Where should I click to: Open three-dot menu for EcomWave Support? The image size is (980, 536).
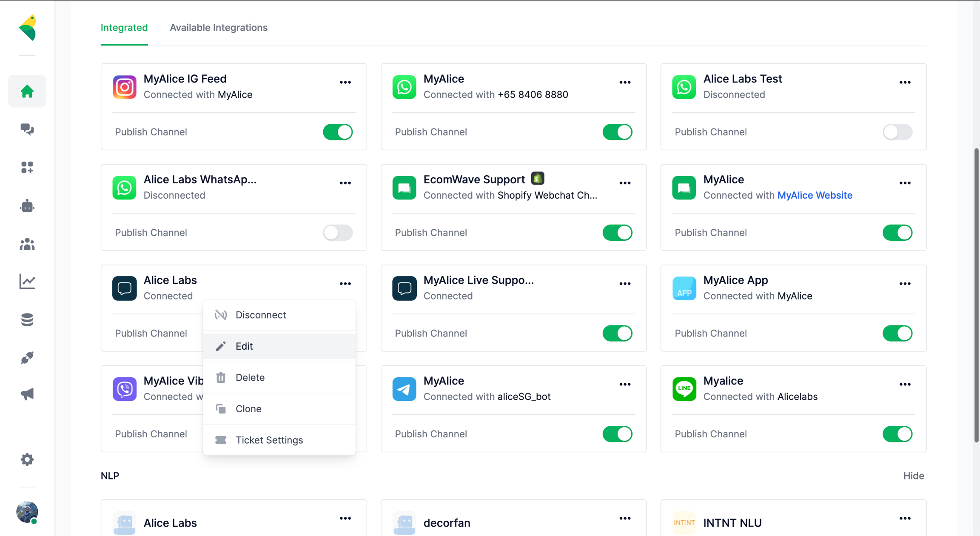[625, 183]
